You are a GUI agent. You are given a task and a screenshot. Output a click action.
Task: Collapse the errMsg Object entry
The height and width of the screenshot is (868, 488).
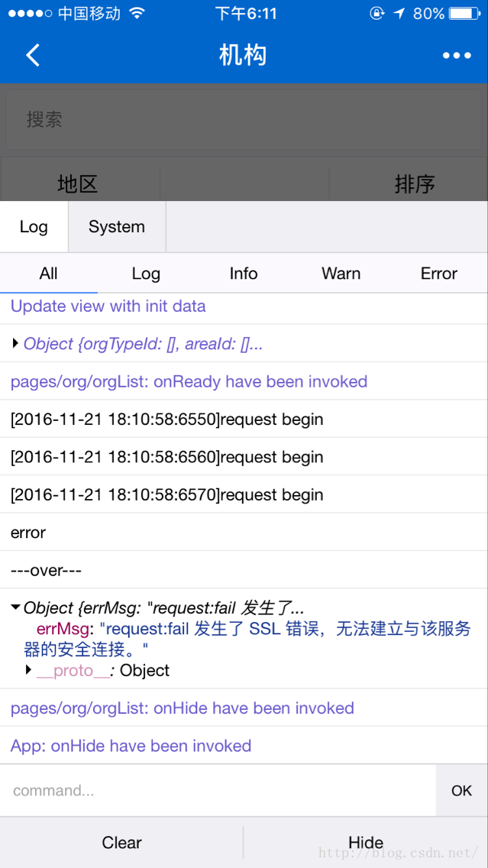[x=16, y=608]
